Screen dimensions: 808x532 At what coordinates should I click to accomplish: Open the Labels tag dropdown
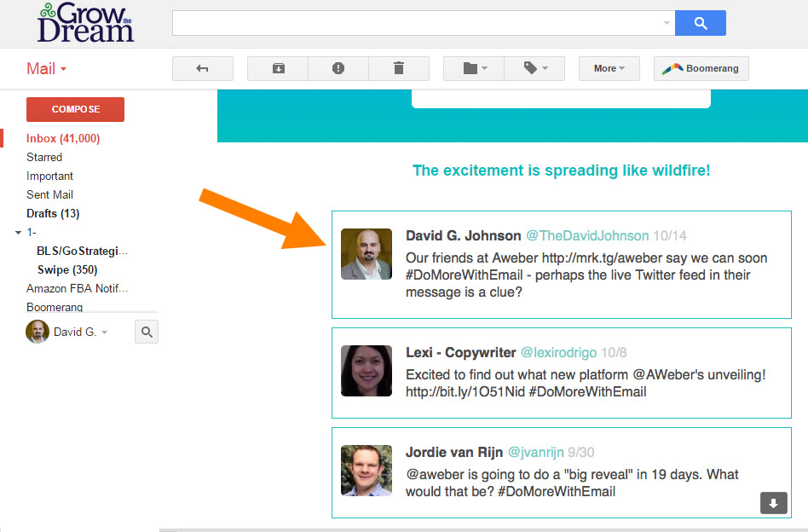pos(534,68)
